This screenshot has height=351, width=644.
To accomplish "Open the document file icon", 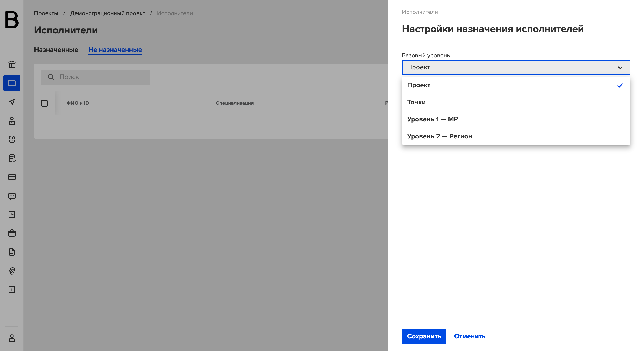I will tap(12, 252).
